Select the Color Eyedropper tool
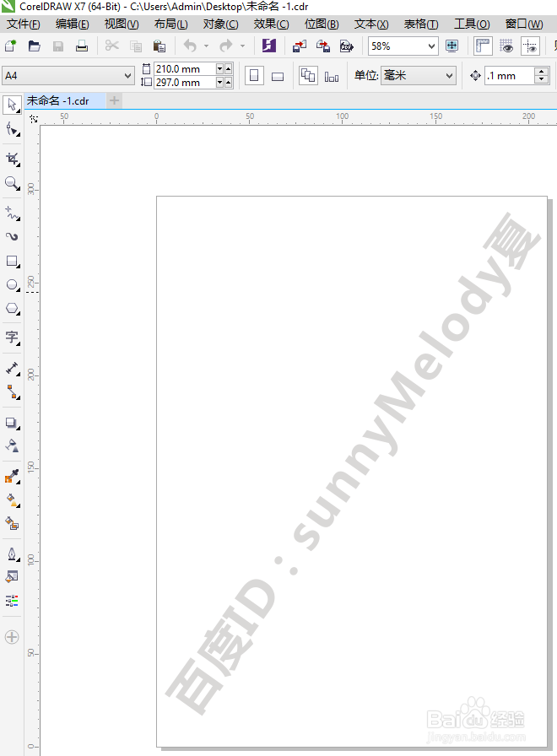Image resolution: width=557 pixels, height=756 pixels. [12, 477]
